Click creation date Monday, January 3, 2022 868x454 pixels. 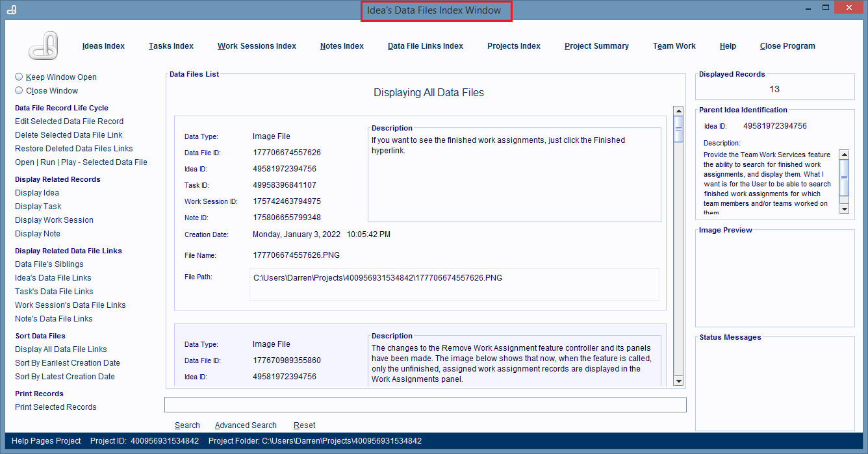(x=296, y=234)
